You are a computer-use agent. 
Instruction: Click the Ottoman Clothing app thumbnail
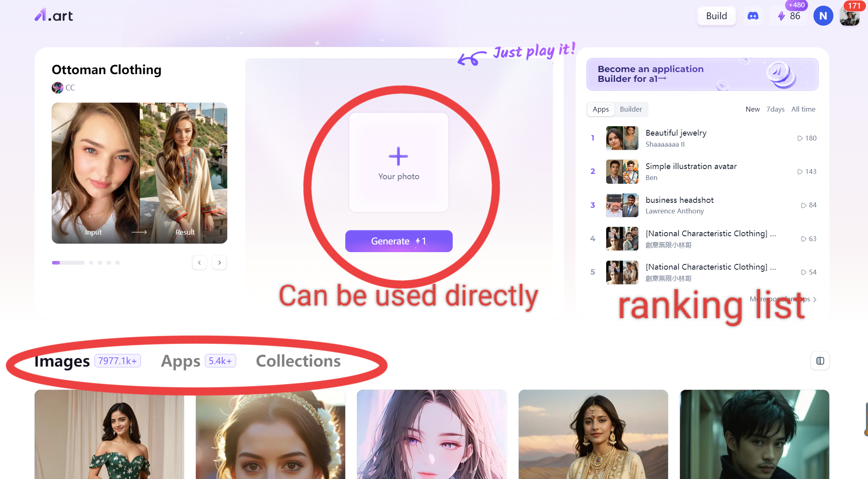[x=140, y=173]
